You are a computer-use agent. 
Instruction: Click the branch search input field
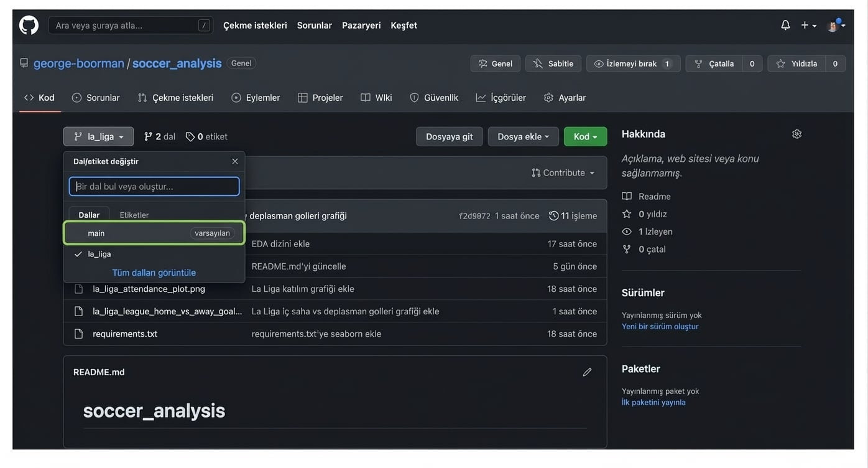pos(154,187)
